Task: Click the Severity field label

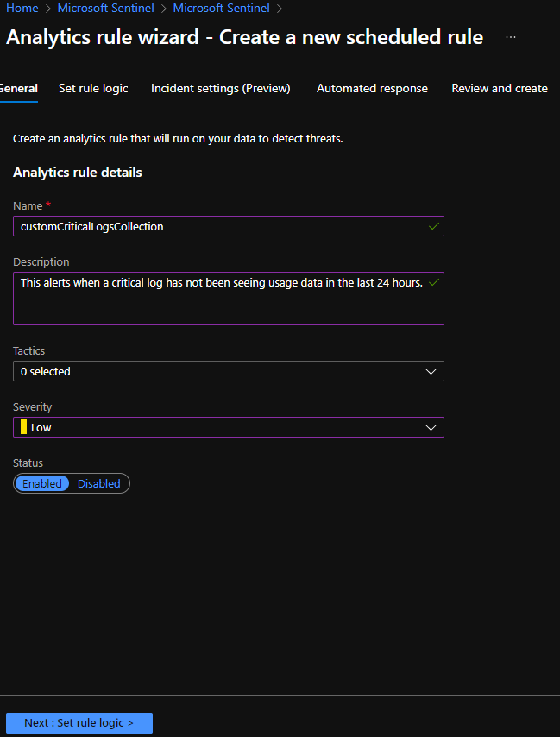Action: coord(33,406)
